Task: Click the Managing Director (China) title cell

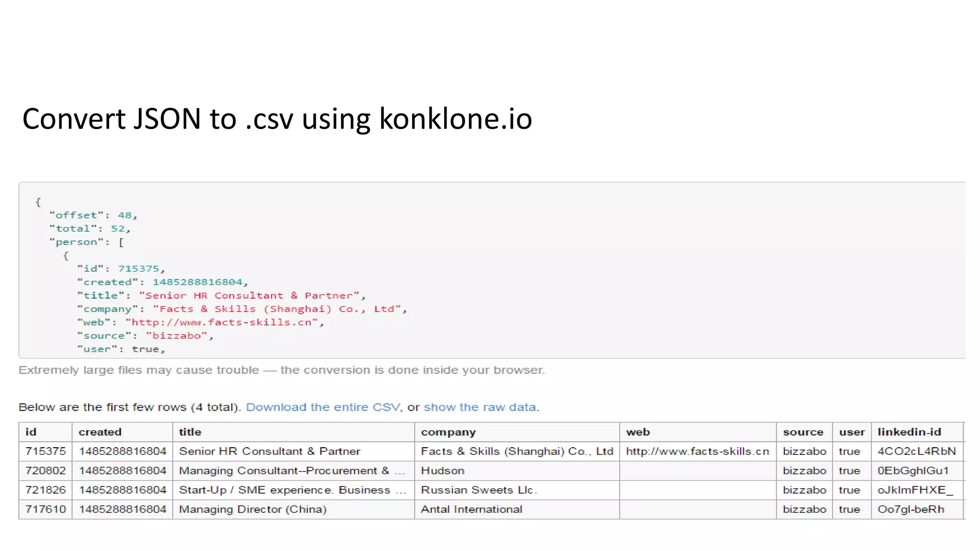Action: pos(253,509)
